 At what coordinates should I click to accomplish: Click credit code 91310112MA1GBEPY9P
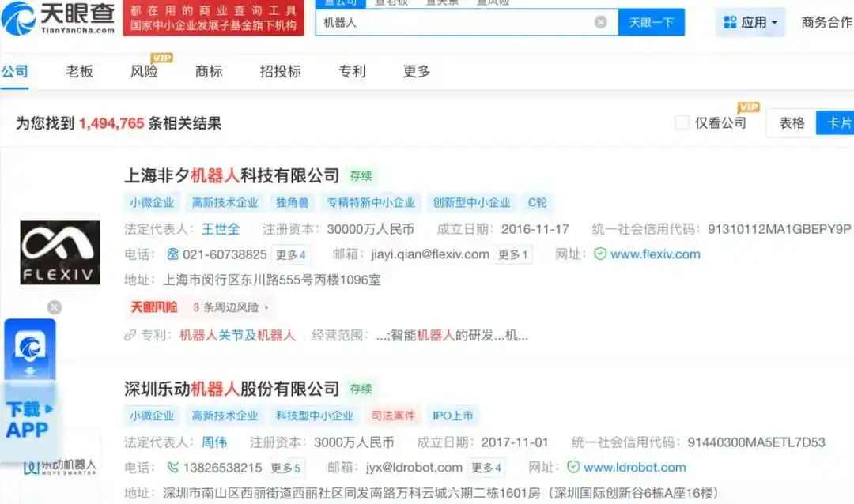(x=780, y=229)
